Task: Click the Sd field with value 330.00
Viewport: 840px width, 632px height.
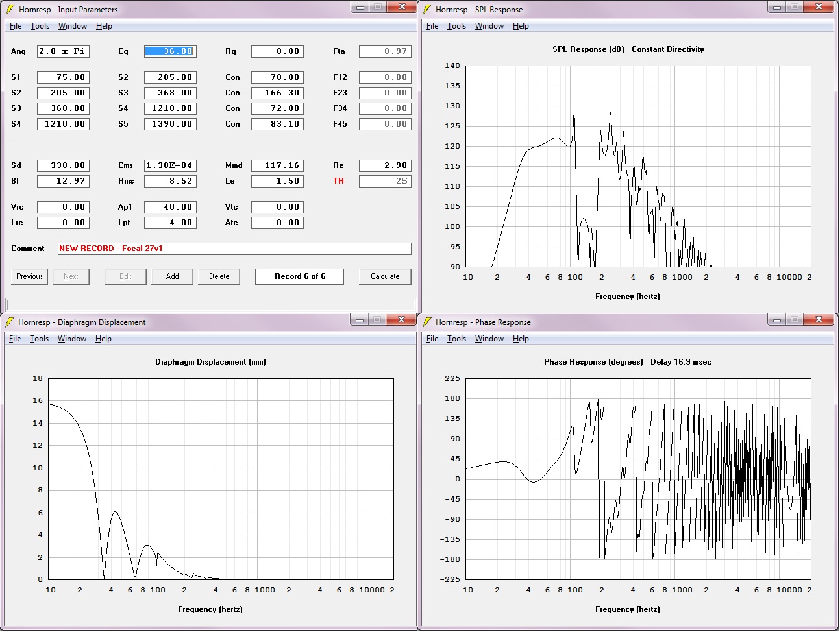Action: pyautogui.click(x=63, y=165)
